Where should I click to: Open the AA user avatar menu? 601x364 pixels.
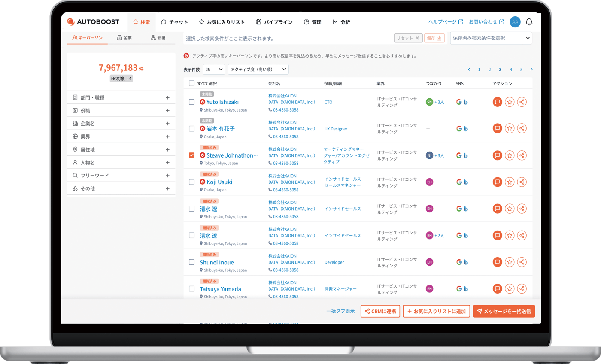click(515, 22)
